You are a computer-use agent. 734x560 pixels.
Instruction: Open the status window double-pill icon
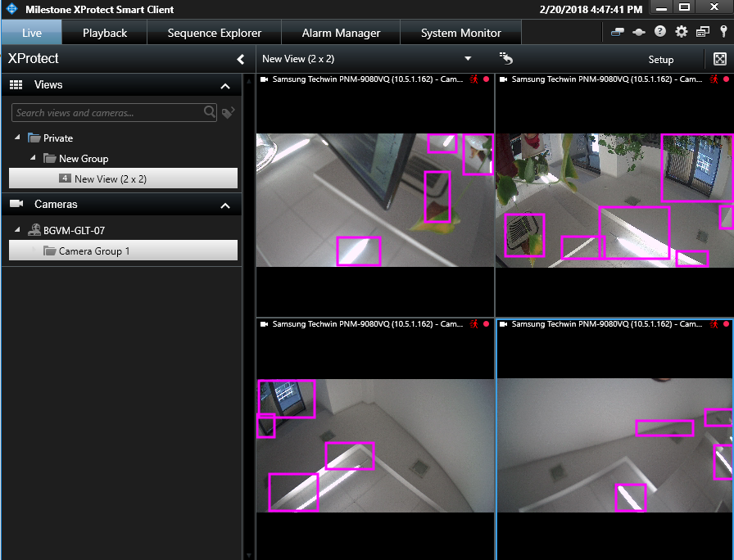point(618,32)
